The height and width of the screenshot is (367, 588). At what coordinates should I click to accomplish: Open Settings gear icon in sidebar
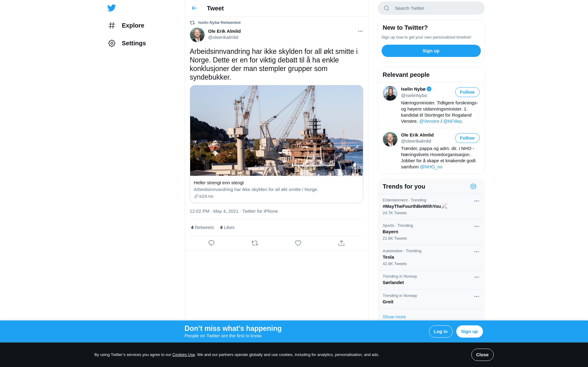[x=112, y=43]
